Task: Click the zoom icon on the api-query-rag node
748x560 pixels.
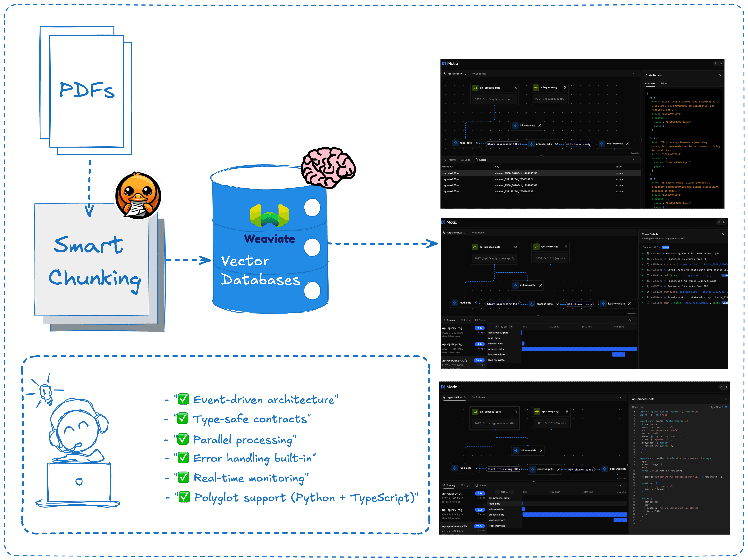Action: click(565, 88)
